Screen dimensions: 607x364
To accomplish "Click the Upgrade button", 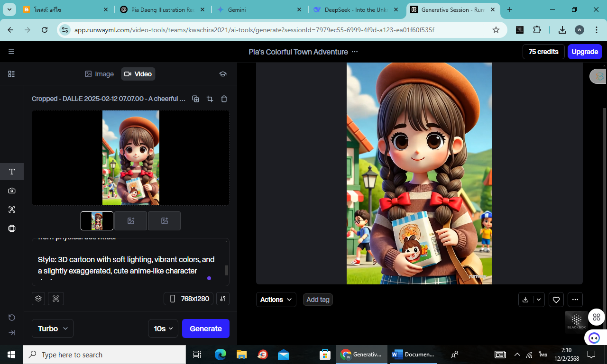I will 585,52.
